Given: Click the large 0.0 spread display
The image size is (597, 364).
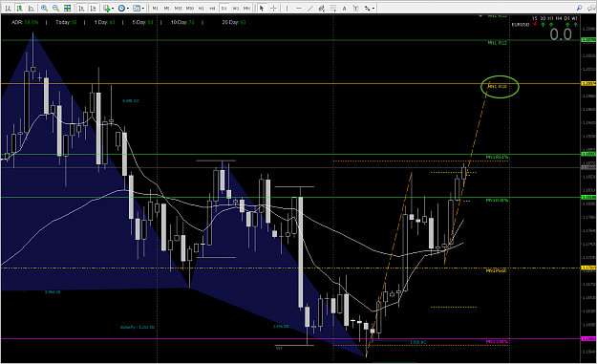Looking at the screenshot, I should click(561, 34).
